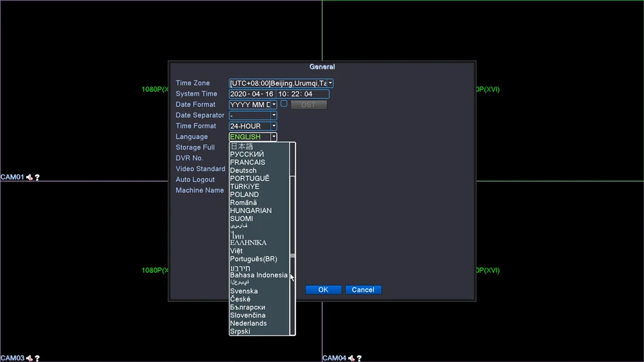Select Japanese language option

[x=259, y=147]
